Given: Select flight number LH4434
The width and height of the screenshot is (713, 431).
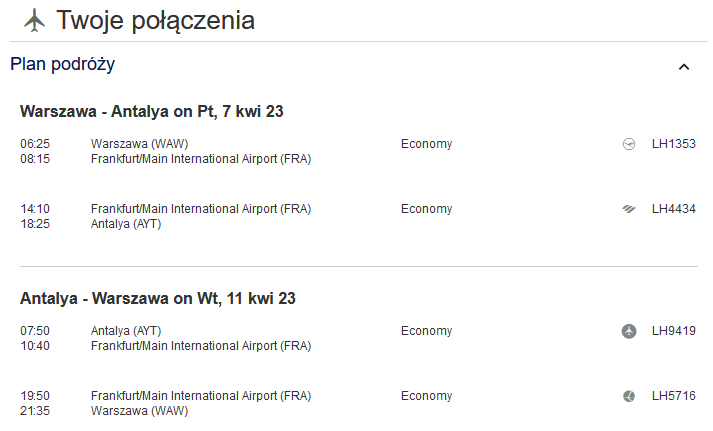Looking at the screenshot, I should tap(673, 209).
